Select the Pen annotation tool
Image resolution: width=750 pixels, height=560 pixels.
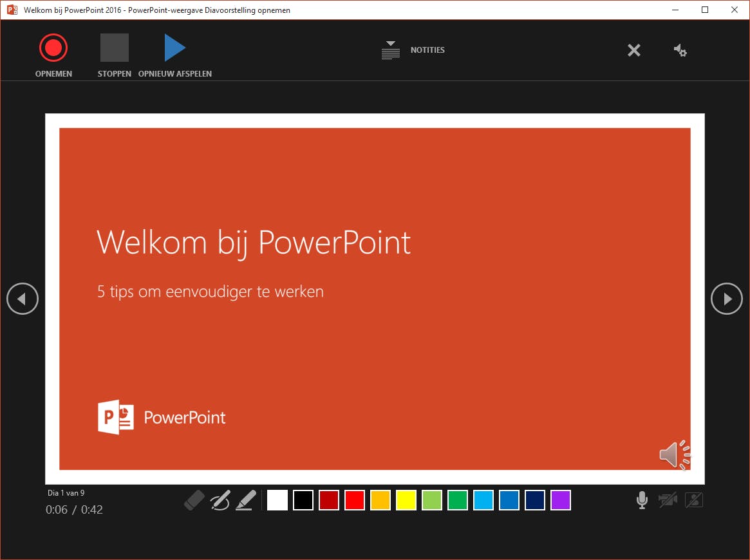pyautogui.click(x=220, y=500)
